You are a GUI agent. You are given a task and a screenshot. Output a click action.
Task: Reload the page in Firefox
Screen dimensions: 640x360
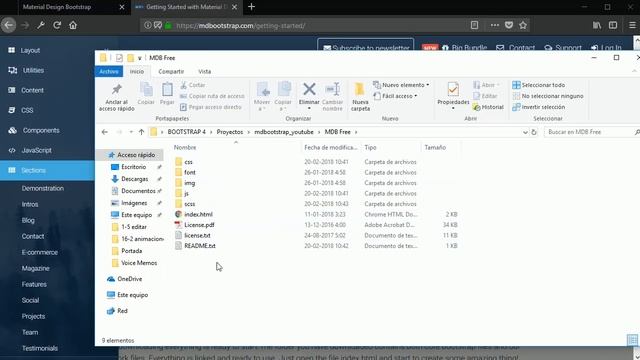(x=57, y=25)
